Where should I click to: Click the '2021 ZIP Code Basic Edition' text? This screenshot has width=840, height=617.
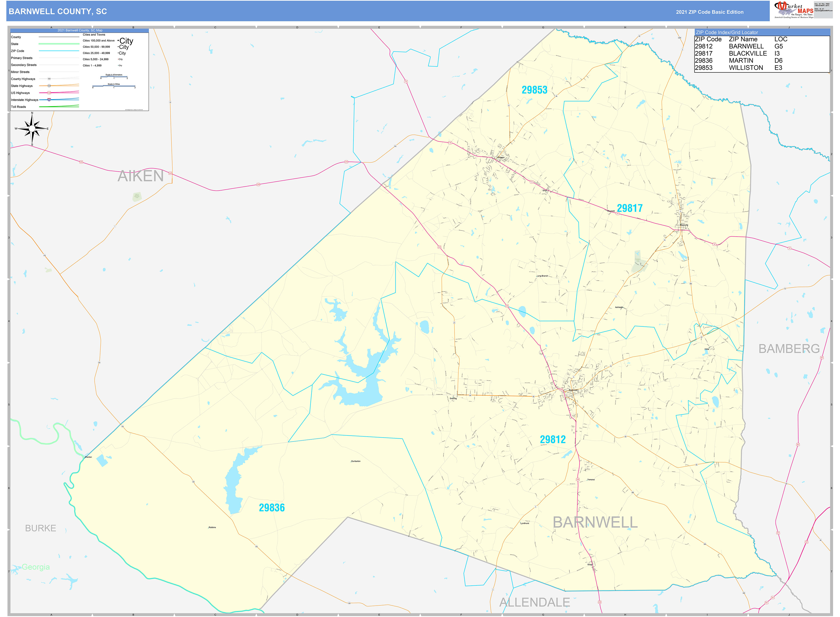click(709, 12)
